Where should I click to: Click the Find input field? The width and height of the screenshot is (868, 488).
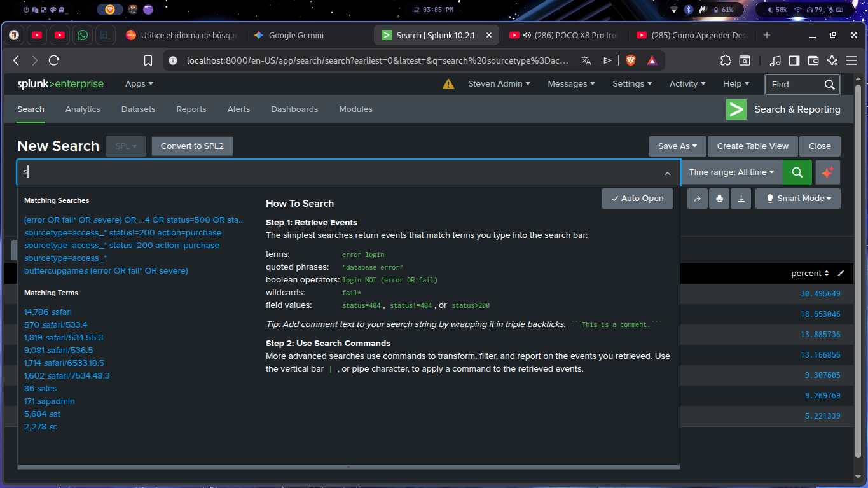pos(795,84)
